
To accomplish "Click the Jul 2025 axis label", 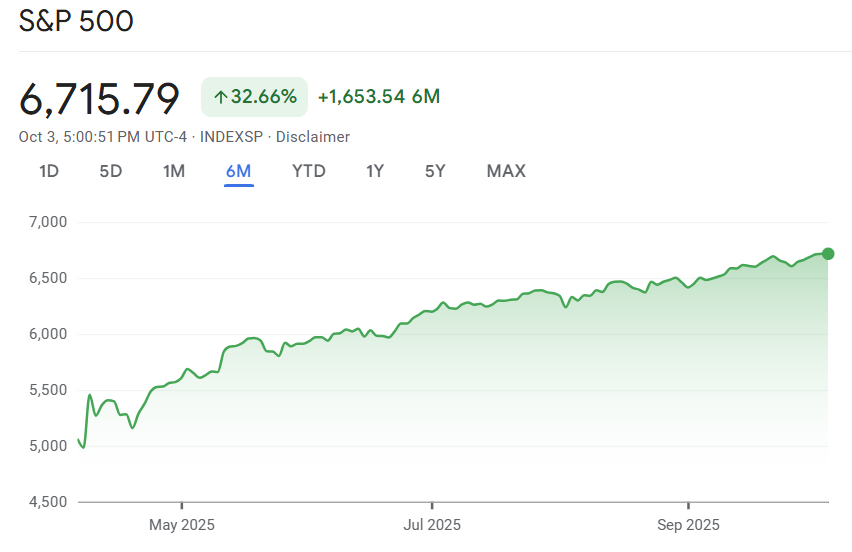I will point(432,524).
